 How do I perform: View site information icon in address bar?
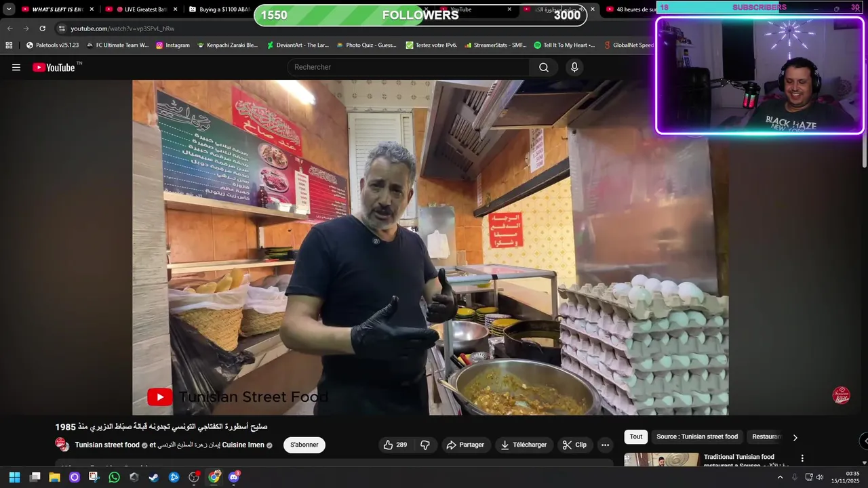pyautogui.click(x=61, y=28)
